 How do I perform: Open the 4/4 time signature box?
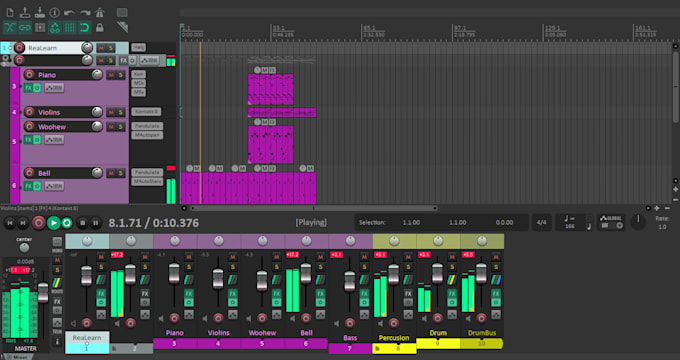pos(541,223)
